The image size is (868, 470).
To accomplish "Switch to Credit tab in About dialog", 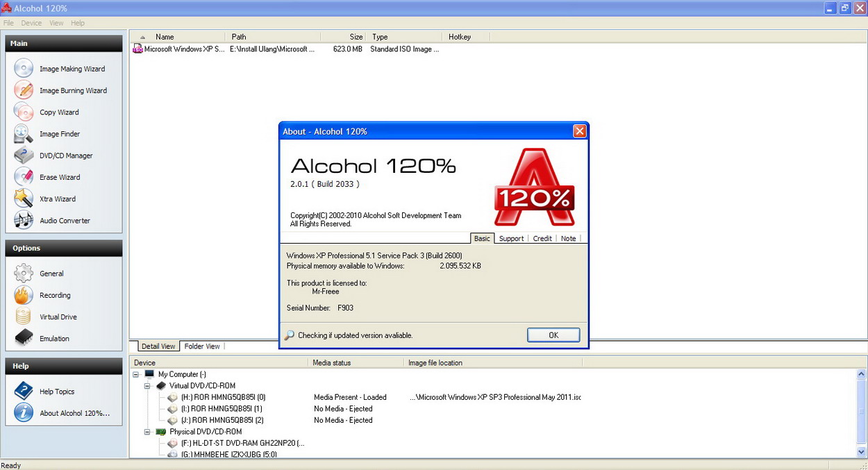I will [542, 239].
